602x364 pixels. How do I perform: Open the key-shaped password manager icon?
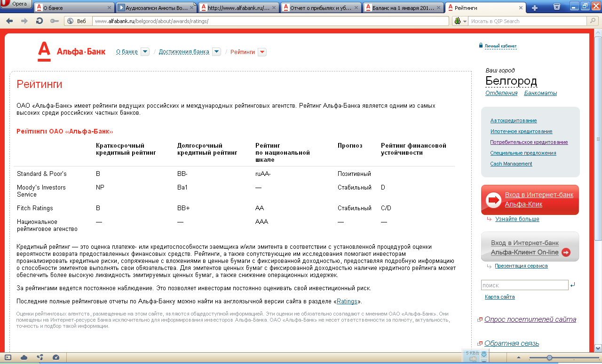(54, 21)
